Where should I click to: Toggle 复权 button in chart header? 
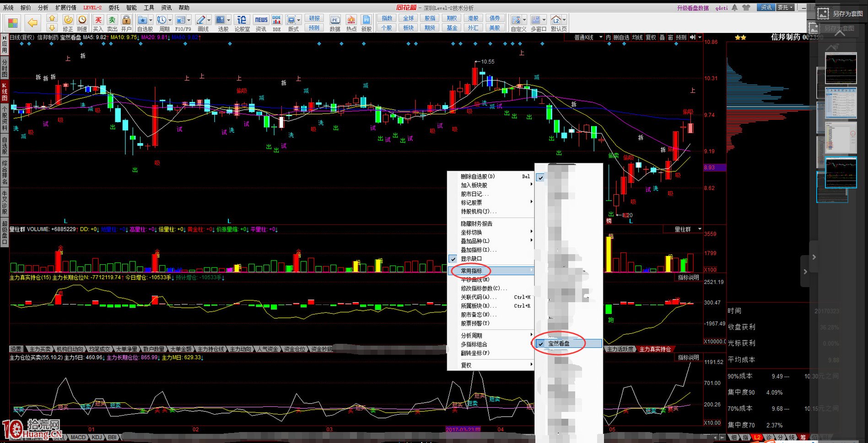[x=651, y=37]
